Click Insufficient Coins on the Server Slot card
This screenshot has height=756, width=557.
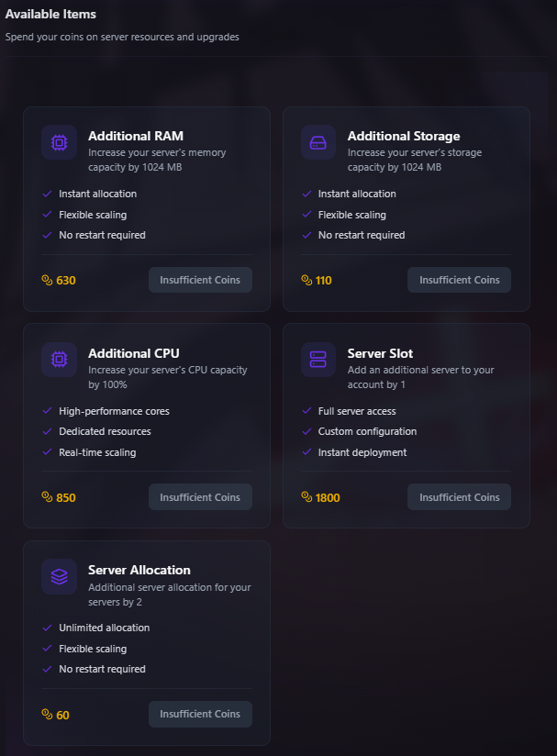pyautogui.click(x=459, y=497)
